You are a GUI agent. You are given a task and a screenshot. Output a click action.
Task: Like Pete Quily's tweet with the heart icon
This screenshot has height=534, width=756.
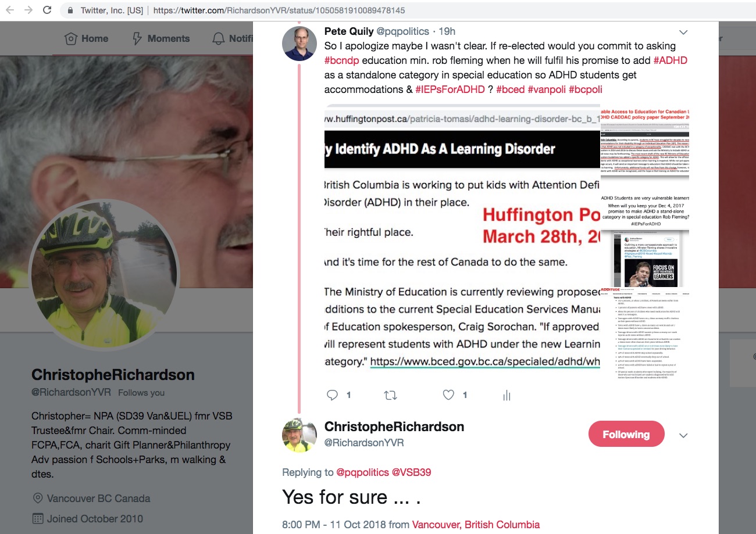(448, 395)
